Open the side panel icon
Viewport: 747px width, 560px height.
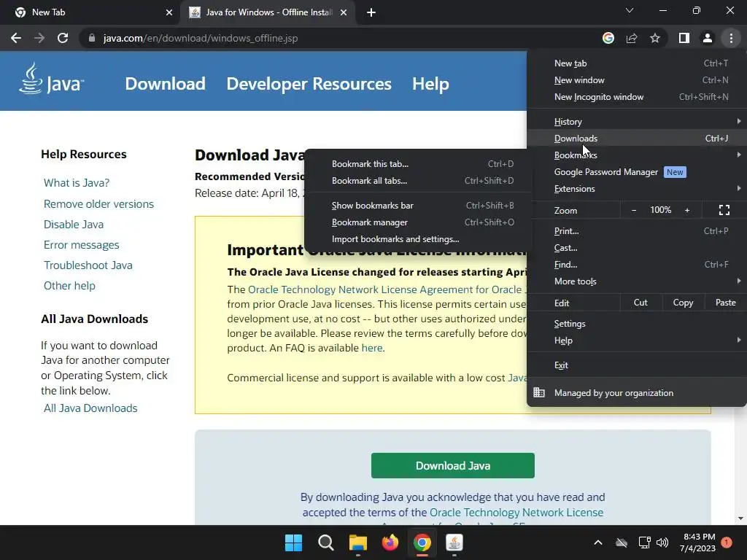pyautogui.click(x=684, y=38)
